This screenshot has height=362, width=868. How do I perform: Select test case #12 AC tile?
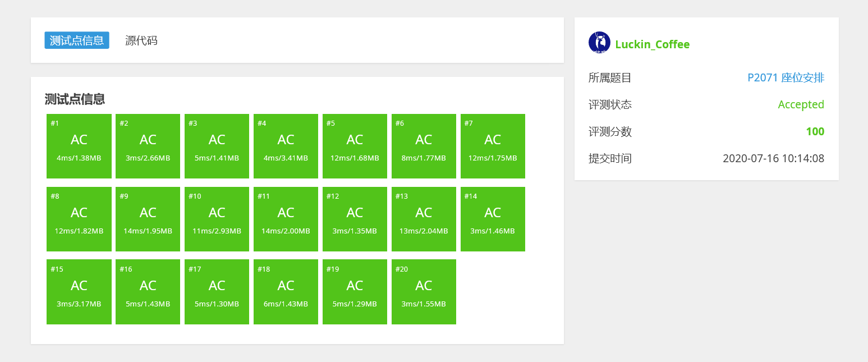[355, 219]
